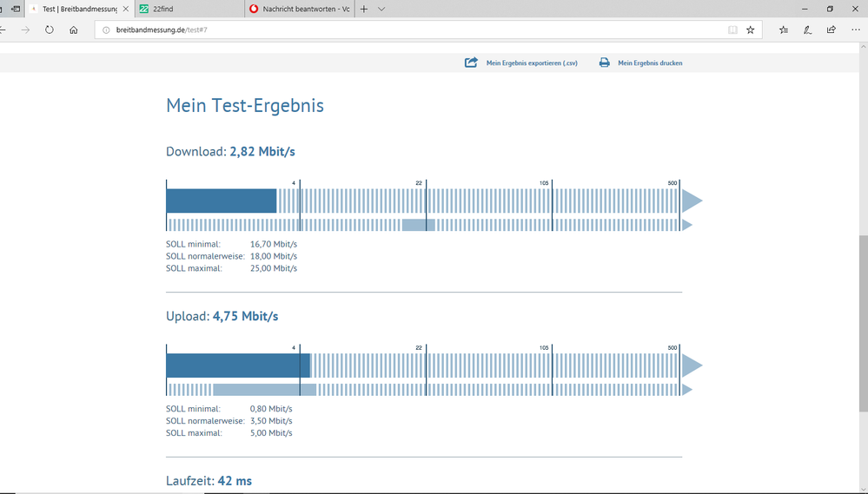Go to browser home page icon
The width and height of the screenshot is (868, 494).
[74, 30]
